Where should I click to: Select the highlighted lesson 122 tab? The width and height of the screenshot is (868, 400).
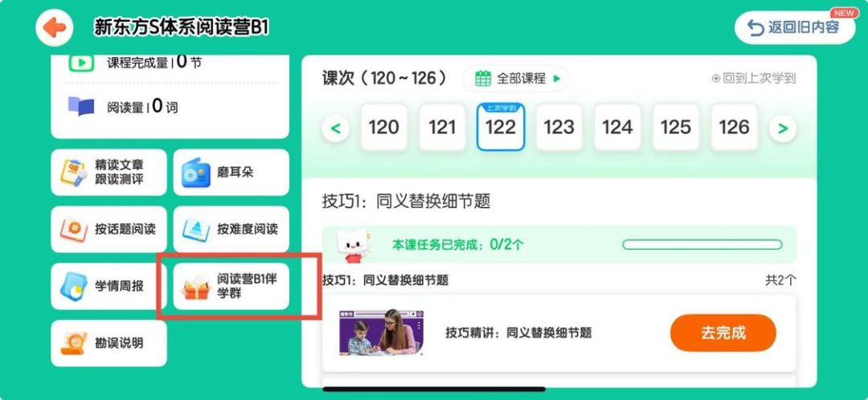[x=501, y=127]
